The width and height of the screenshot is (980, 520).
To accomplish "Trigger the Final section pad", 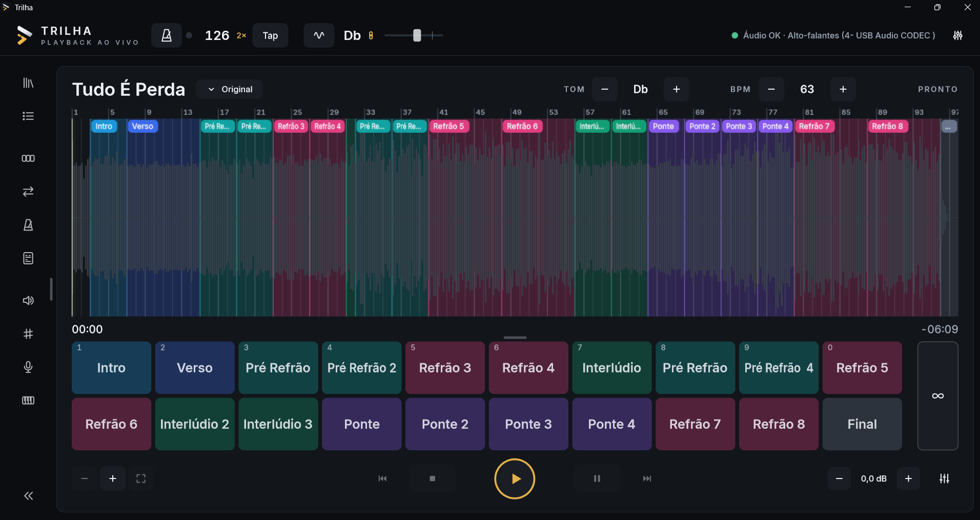I will tap(862, 424).
